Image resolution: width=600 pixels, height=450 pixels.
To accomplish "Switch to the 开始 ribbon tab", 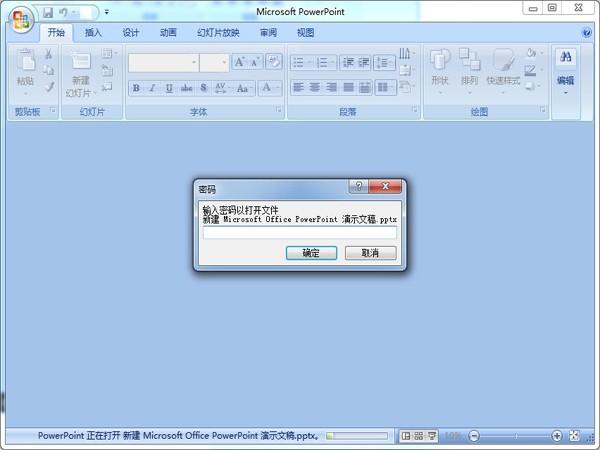I will 56,33.
